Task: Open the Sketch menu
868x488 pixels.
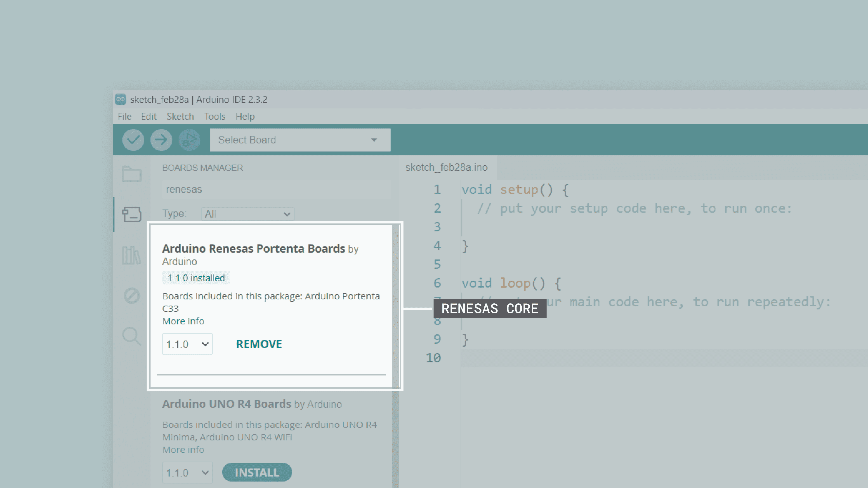Action: (x=180, y=117)
